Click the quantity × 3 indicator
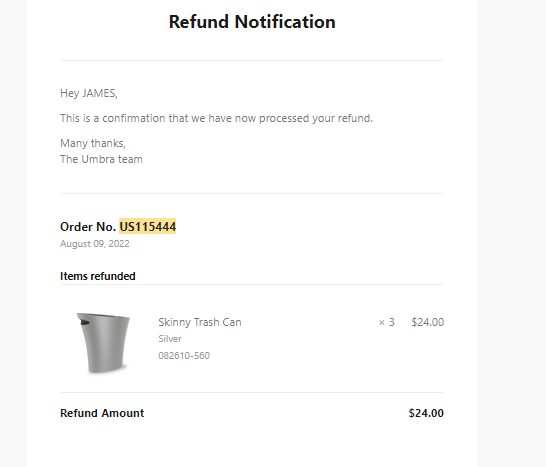Viewport: 546px width, 467px height. tap(387, 322)
